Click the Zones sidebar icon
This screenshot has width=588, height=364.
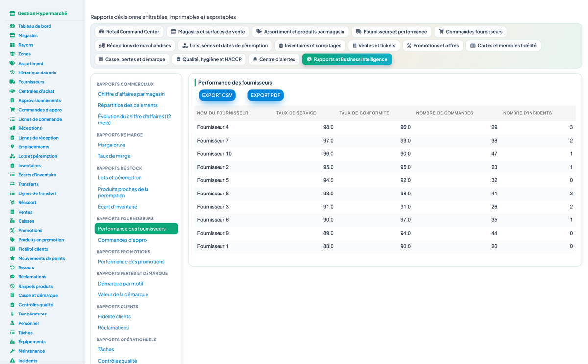pos(12,54)
